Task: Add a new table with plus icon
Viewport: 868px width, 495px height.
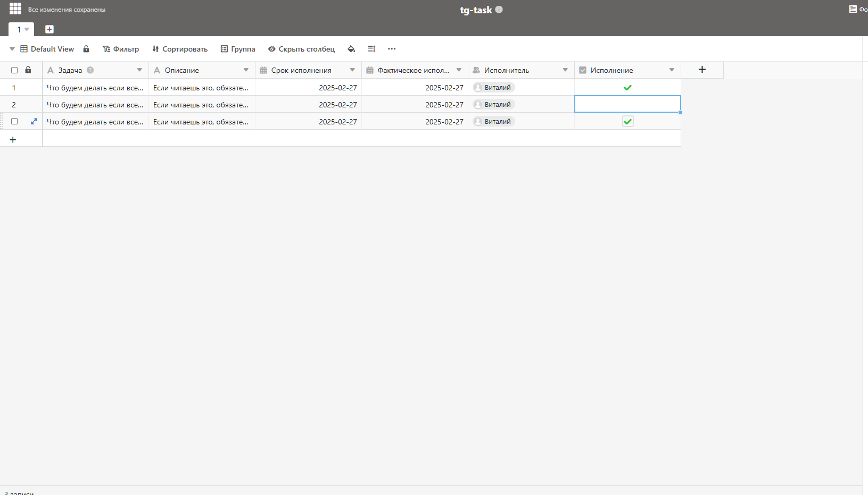Action: point(49,29)
